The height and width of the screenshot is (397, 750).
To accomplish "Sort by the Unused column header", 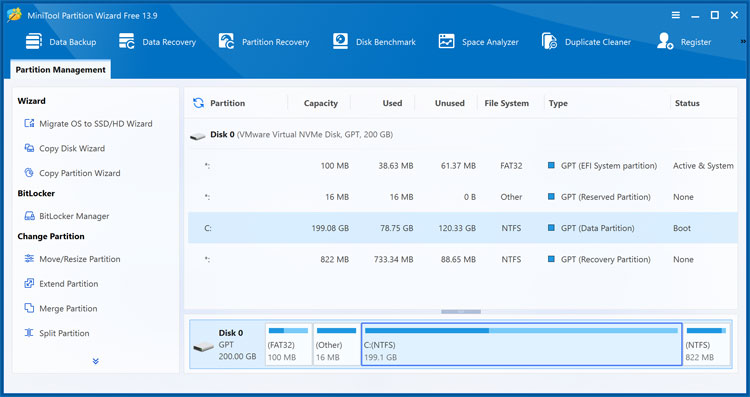I will (x=450, y=103).
